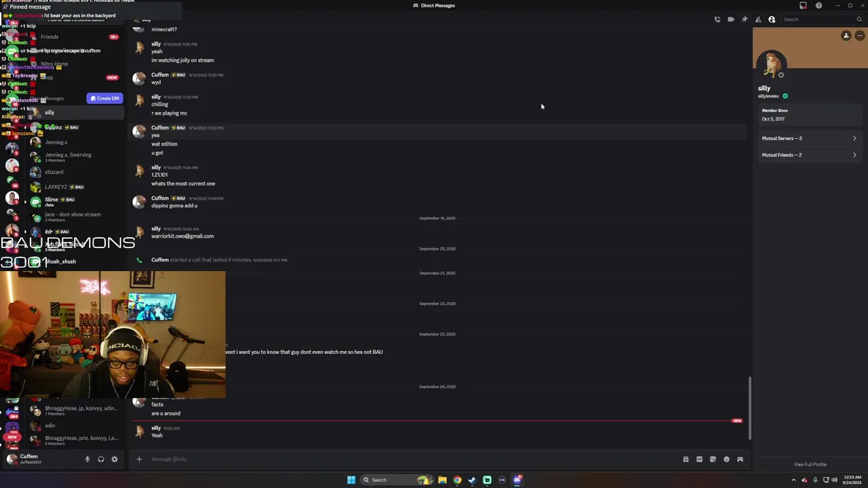Screen dimensions: 868x488
Task: Show hidden system tray icons chevron
Action: (793, 480)
